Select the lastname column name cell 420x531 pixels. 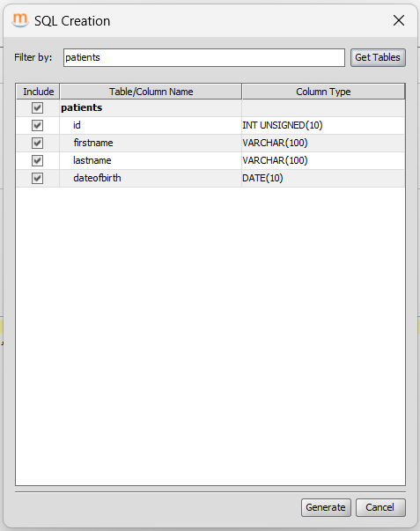(x=151, y=160)
